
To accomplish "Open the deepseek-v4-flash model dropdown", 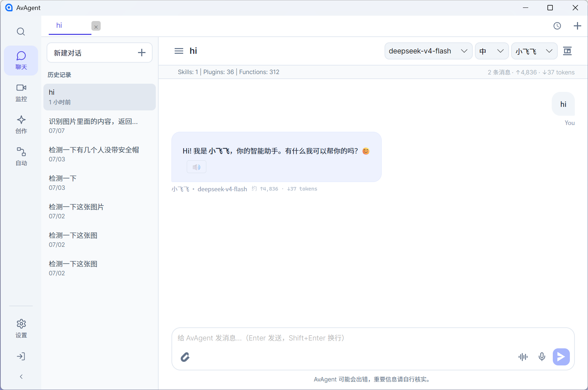I will (x=428, y=51).
